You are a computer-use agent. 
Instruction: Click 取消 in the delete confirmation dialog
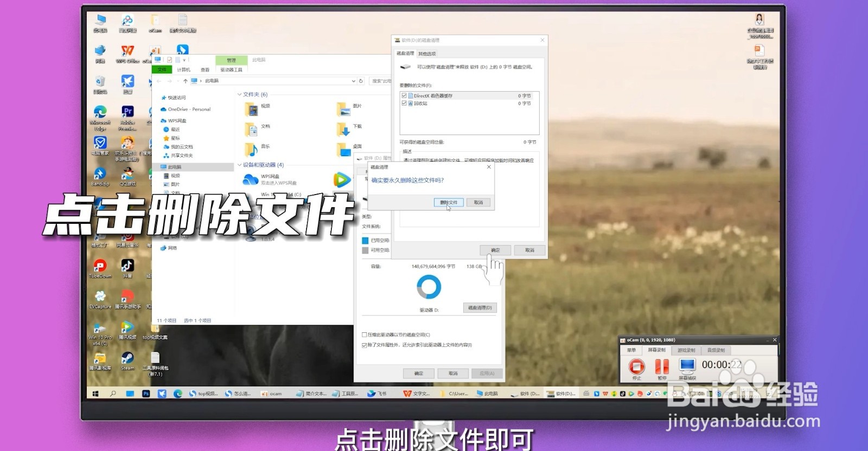[478, 202]
